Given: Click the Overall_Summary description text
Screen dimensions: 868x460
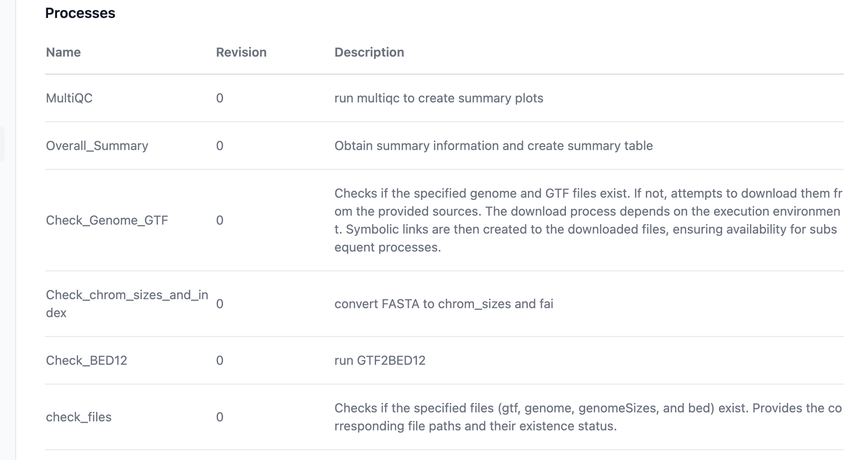Looking at the screenshot, I should point(493,146).
